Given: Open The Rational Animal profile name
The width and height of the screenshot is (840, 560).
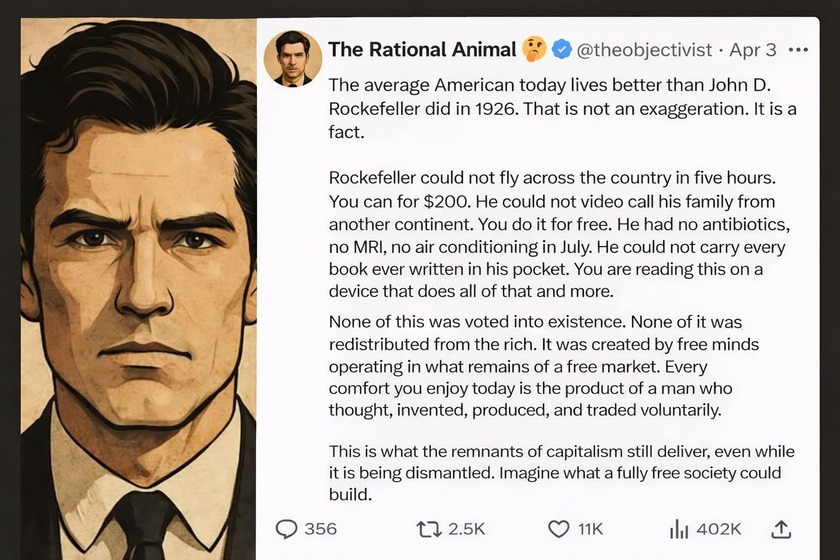Looking at the screenshot, I should point(422,49).
